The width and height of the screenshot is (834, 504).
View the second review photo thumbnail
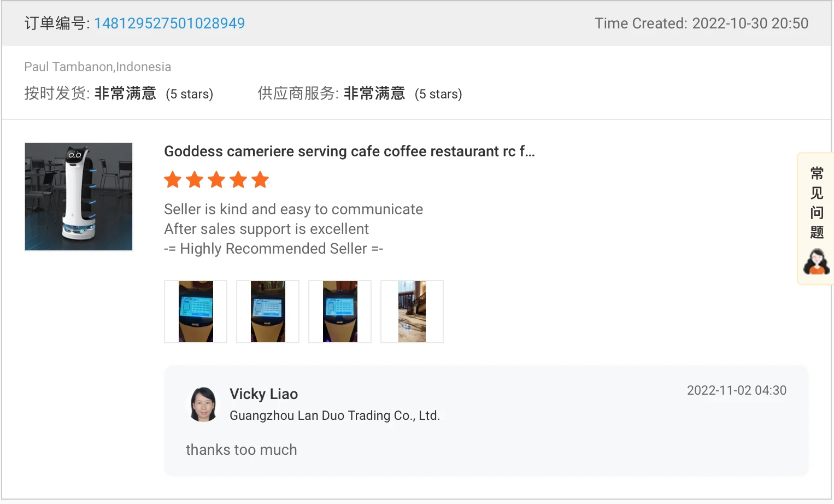click(268, 312)
